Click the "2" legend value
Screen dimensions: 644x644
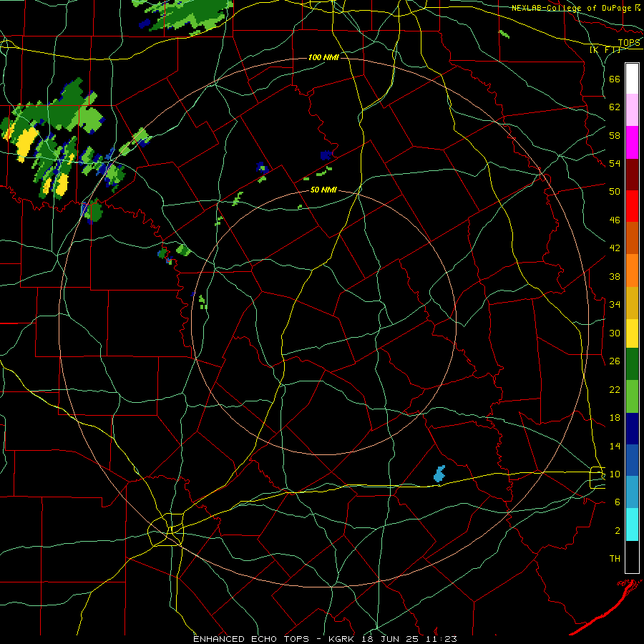[618, 531]
